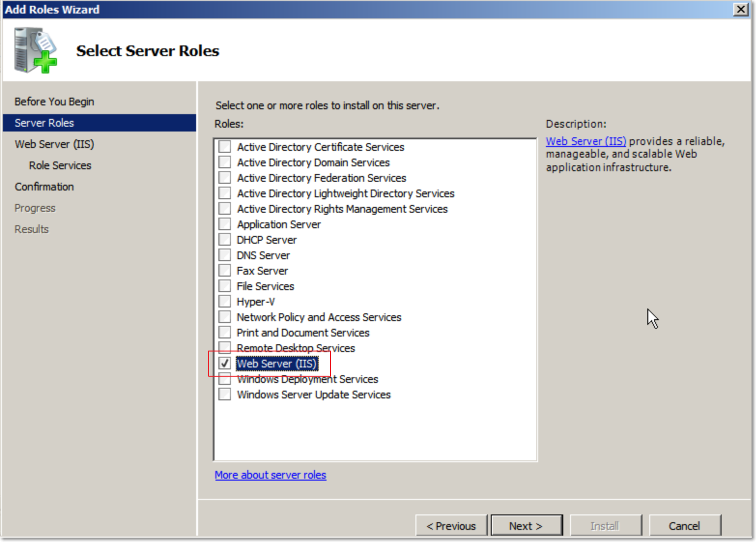Click the Next button
756x542 pixels.
coord(526,525)
